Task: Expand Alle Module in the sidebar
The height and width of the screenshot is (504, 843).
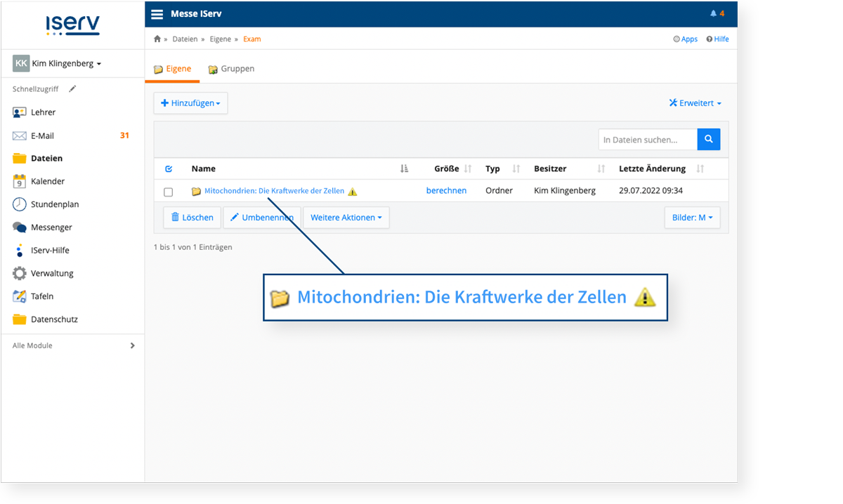Action: [73, 345]
